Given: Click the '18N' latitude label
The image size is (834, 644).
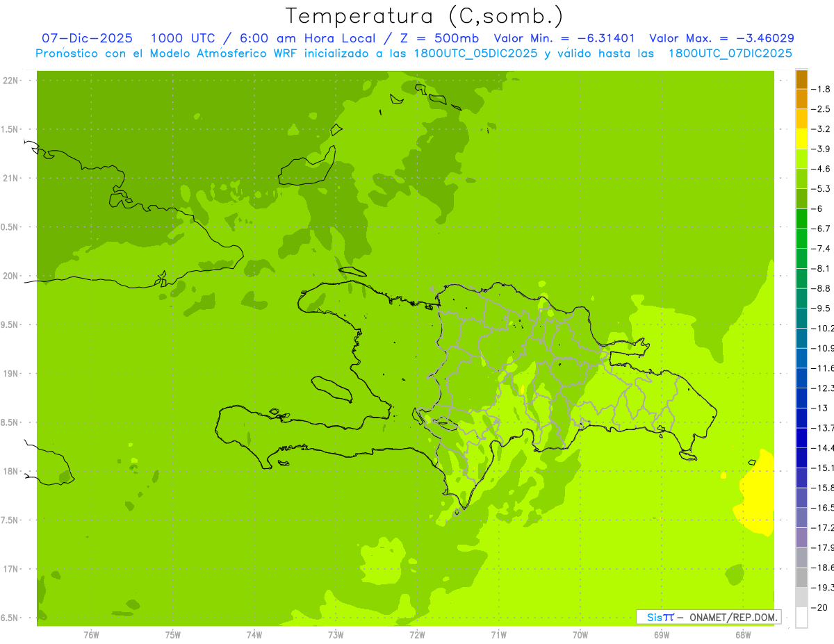Looking at the screenshot, I should (10, 471).
